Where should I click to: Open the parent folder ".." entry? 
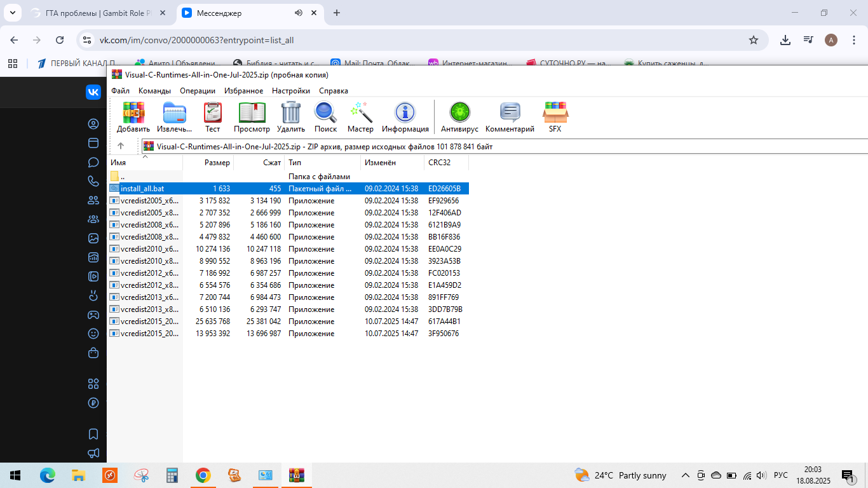[x=123, y=177]
